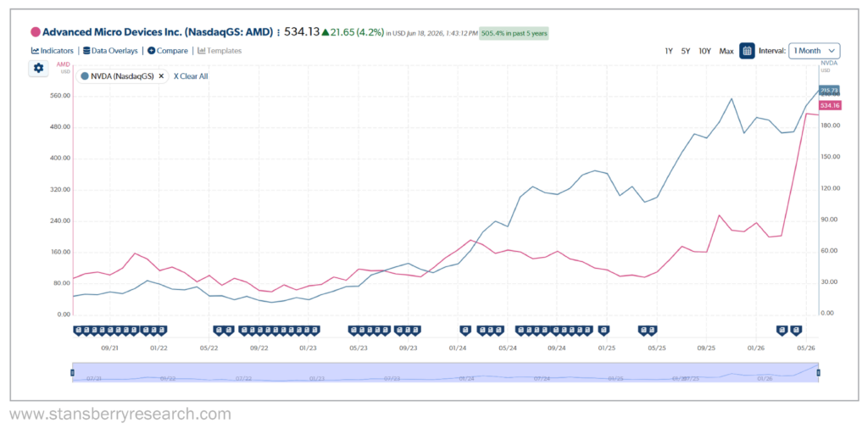Click the 05/23 date axis label

point(359,348)
